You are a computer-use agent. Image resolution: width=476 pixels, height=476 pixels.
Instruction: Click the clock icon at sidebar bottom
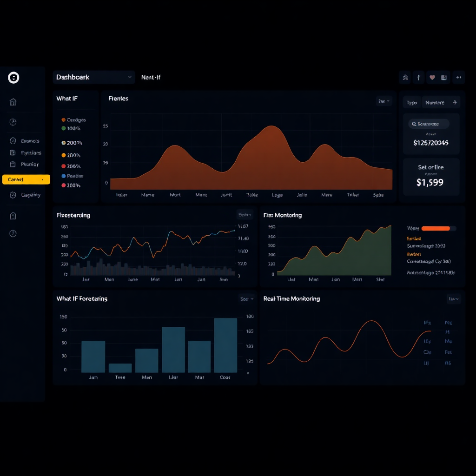[x=13, y=233]
